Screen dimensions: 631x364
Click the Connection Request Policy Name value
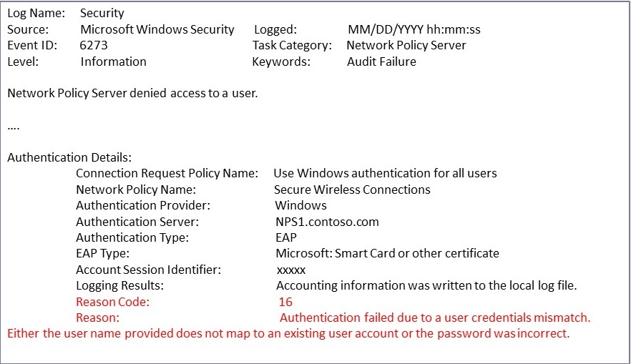click(x=385, y=173)
